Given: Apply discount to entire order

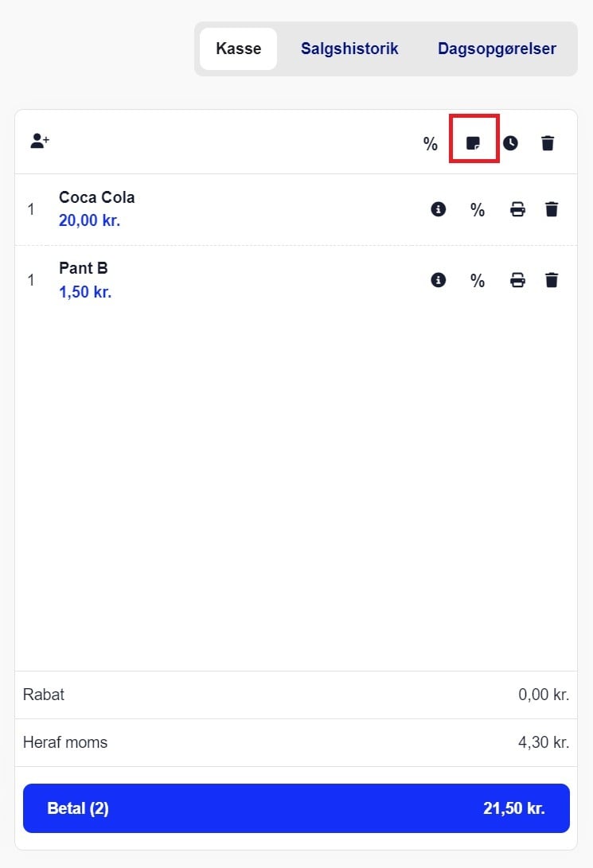Looking at the screenshot, I should pyautogui.click(x=430, y=144).
